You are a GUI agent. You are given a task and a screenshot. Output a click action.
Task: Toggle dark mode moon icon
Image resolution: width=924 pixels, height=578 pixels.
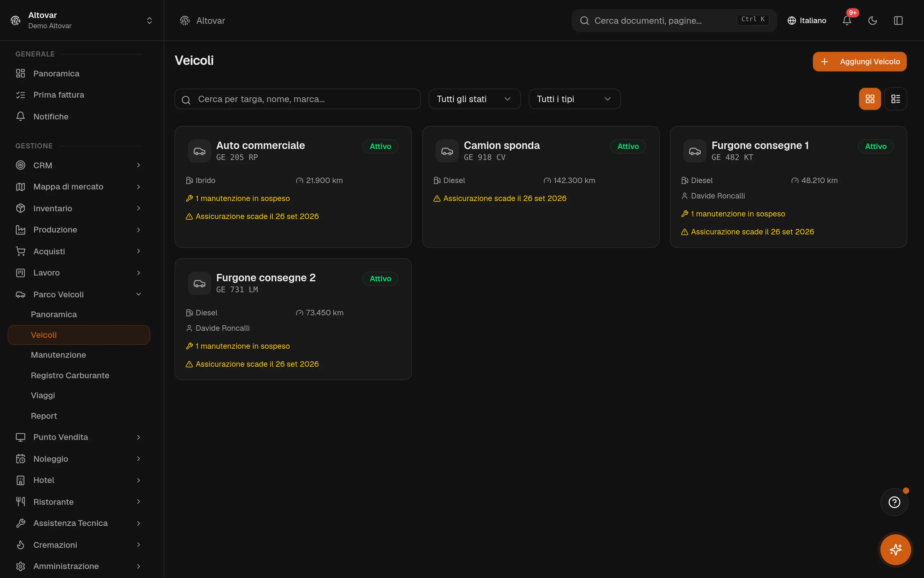[872, 21]
